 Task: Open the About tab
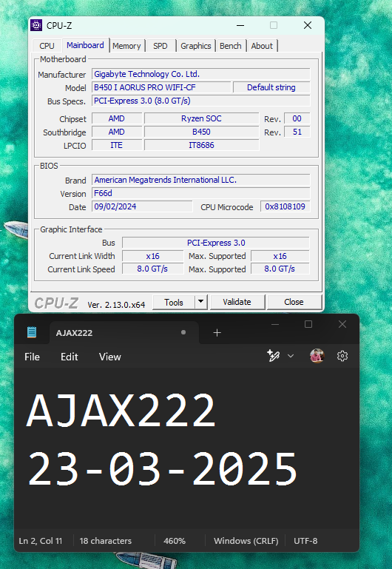coord(262,46)
